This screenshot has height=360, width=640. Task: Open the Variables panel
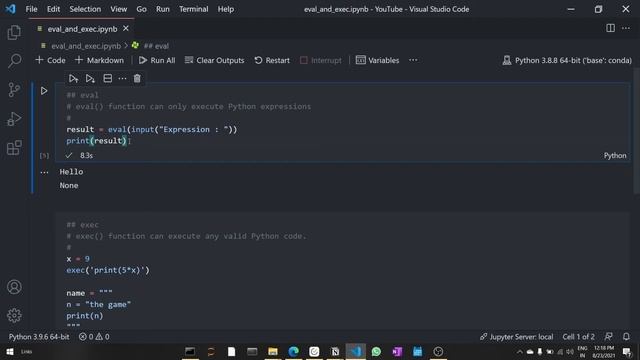click(x=378, y=60)
